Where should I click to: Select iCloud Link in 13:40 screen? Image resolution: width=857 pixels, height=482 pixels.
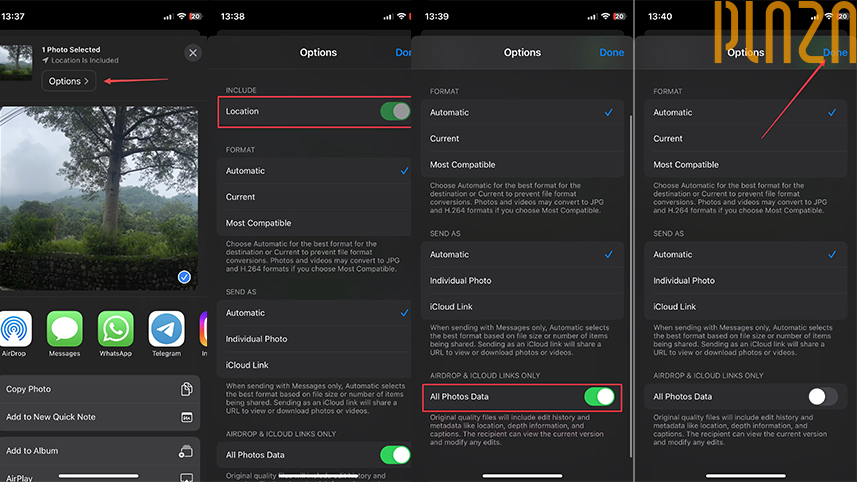(x=746, y=307)
